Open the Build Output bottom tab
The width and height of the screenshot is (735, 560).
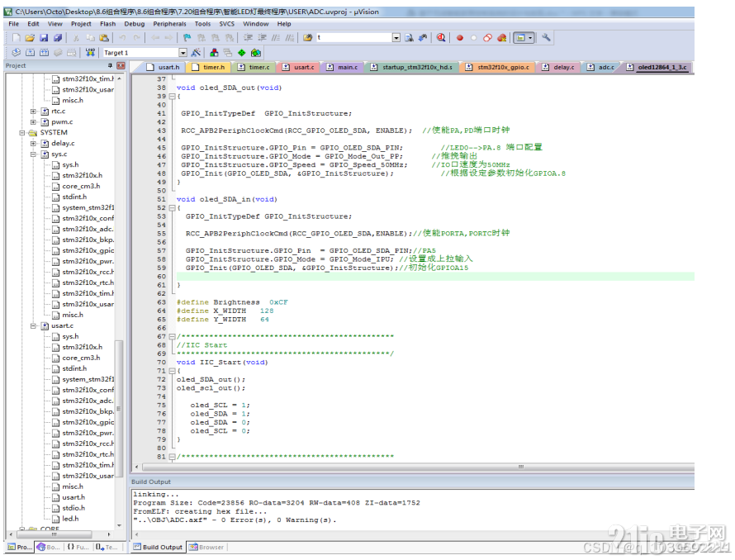pos(158,548)
